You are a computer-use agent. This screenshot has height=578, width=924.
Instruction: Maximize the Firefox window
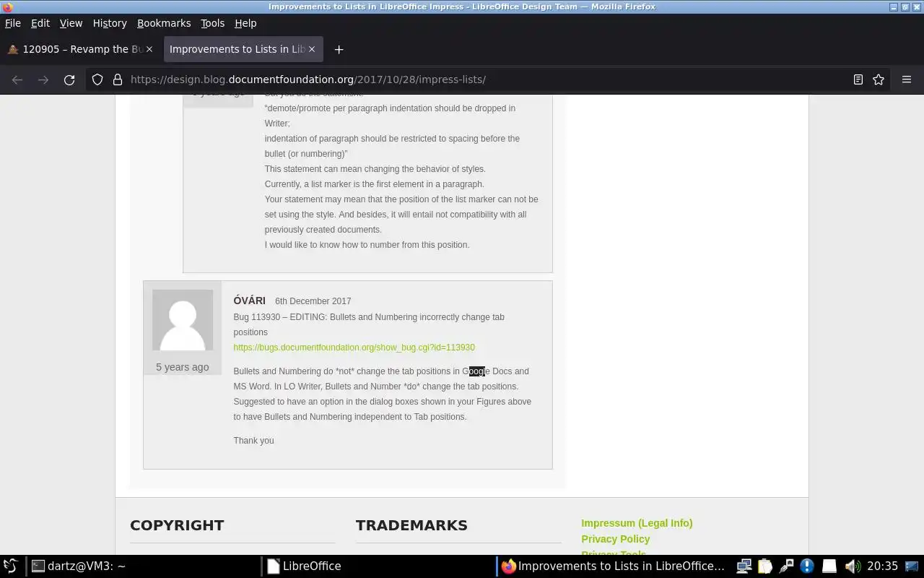pos(905,7)
